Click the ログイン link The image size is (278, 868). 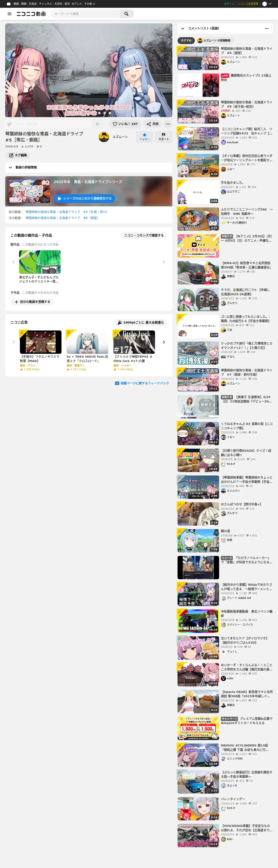tap(229, 4)
